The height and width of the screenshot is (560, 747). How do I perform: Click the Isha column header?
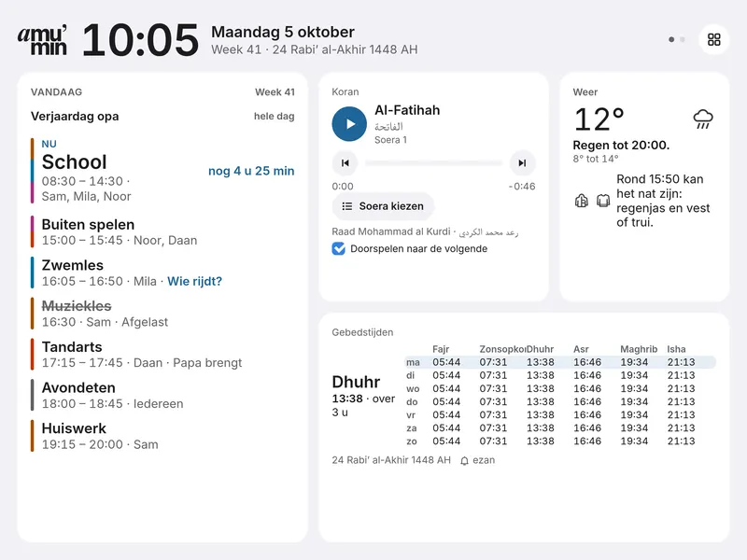[x=676, y=349]
